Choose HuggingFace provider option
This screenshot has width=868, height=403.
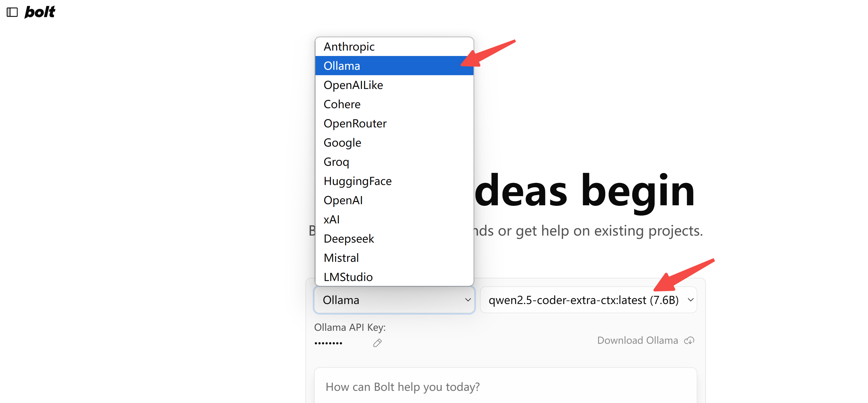pos(357,181)
